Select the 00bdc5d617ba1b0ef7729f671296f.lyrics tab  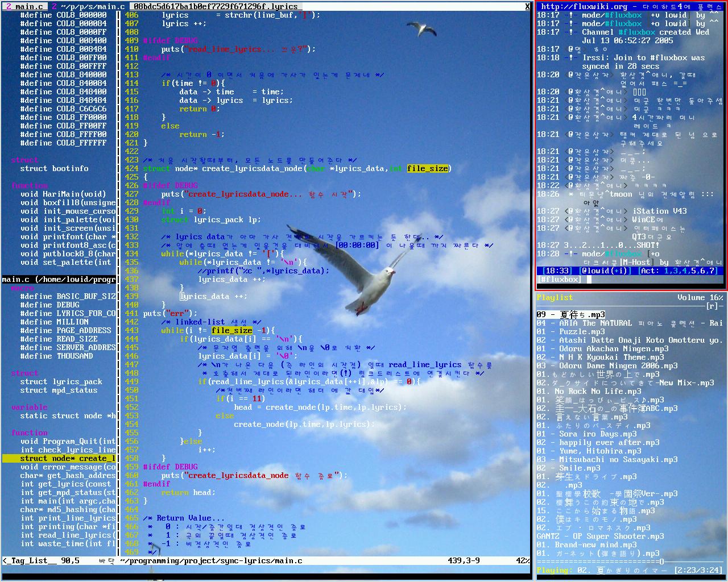216,6
